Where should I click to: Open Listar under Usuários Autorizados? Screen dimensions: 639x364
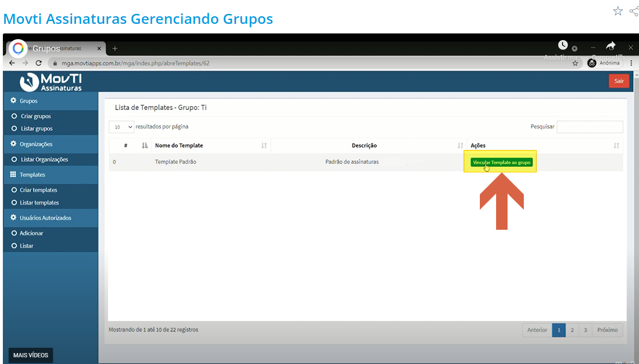tap(27, 246)
